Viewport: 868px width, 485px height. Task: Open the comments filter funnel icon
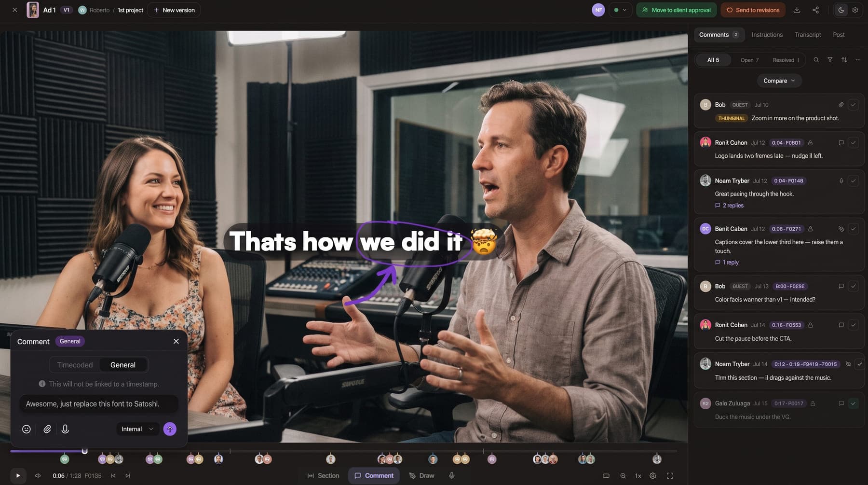tap(830, 60)
